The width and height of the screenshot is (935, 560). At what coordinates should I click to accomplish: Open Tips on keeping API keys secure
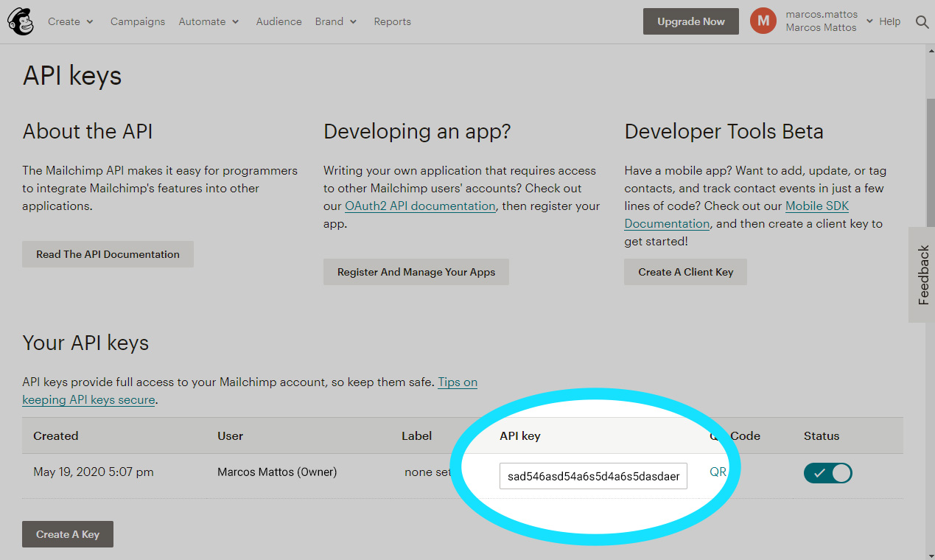(x=250, y=391)
